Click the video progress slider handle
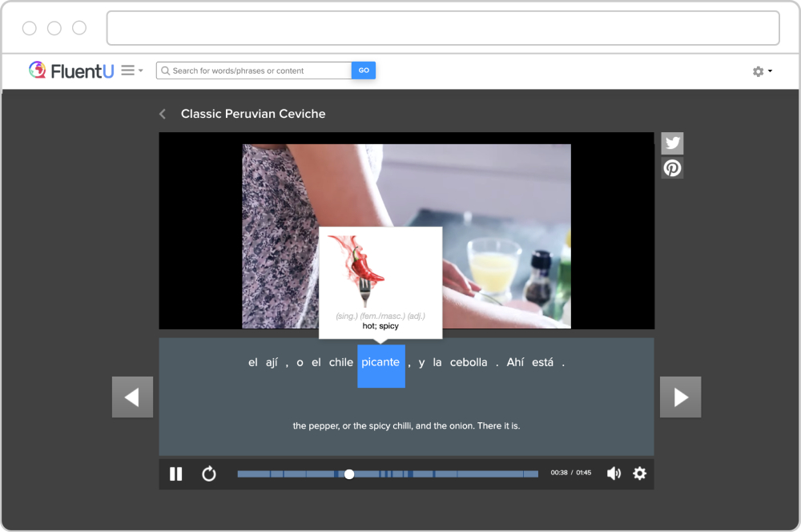The image size is (801, 532). pyautogui.click(x=349, y=474)
